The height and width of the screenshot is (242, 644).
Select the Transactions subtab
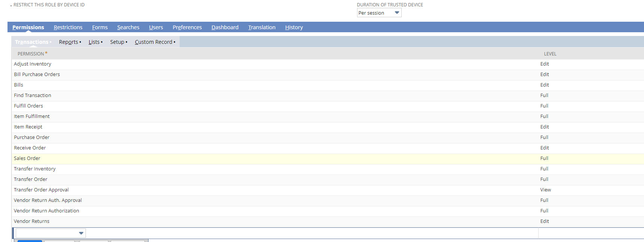tap(33, 42)
